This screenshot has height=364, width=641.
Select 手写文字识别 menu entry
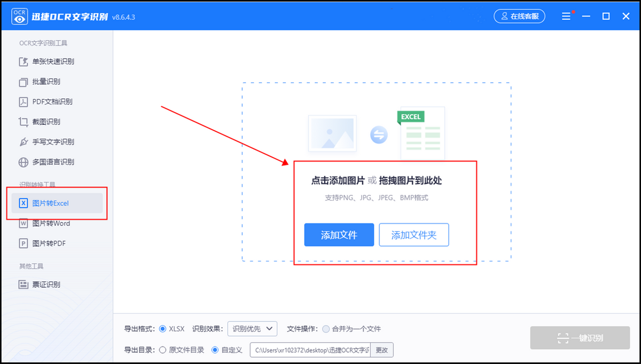click(54, 142)
